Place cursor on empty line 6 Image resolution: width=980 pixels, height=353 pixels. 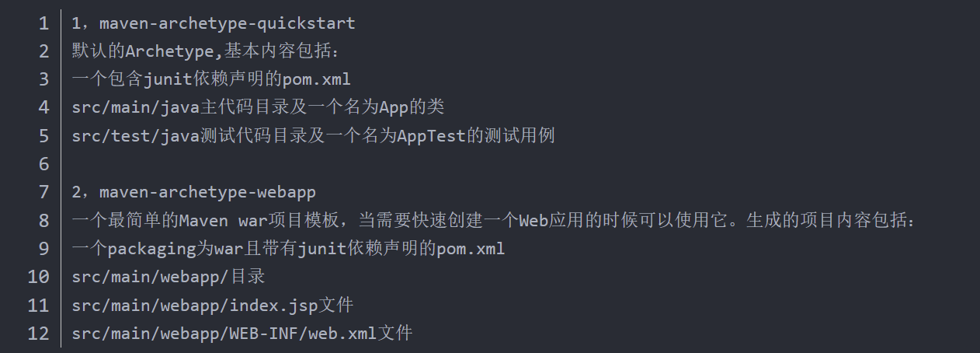(466, 164)
